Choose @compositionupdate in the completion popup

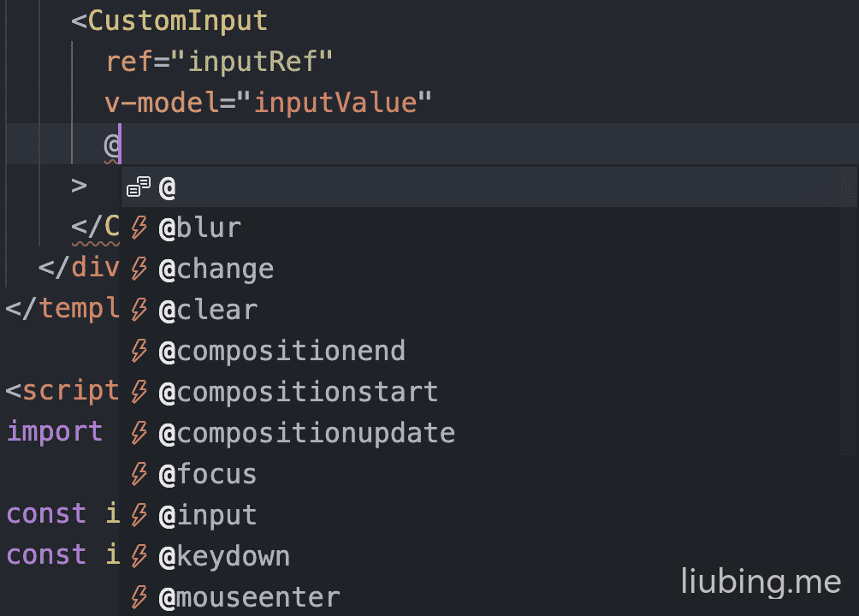[x=480, y=434]
